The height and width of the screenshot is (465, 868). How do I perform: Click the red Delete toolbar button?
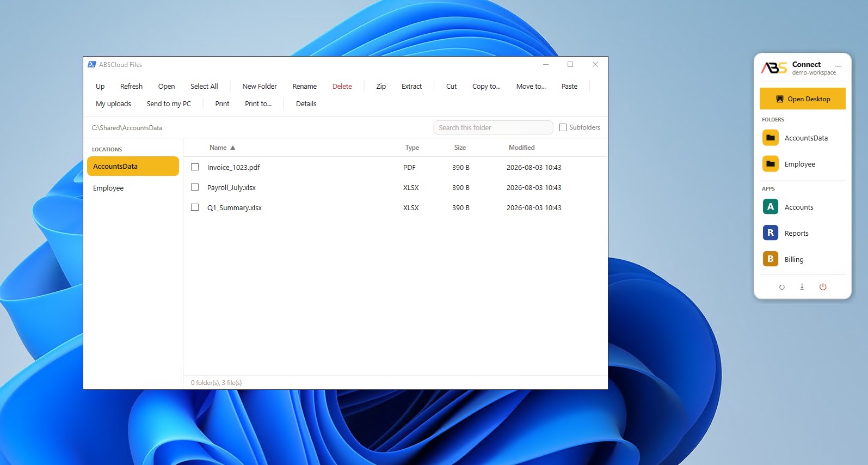coord(342,86)
